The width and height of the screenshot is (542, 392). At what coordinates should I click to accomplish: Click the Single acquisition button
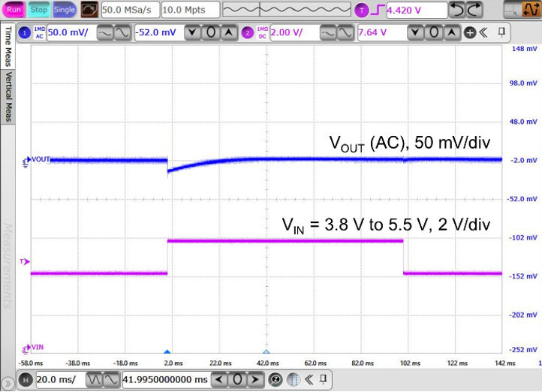(65, 10)
